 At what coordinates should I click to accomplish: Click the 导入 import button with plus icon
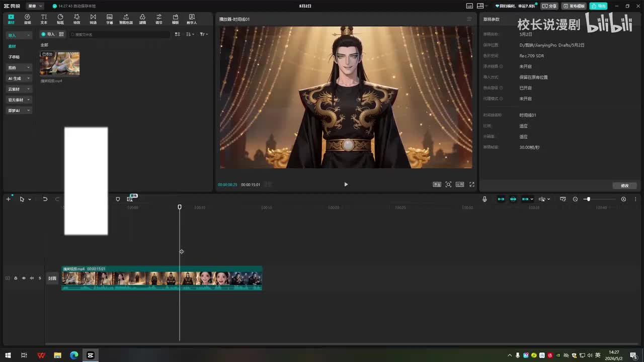48,34
